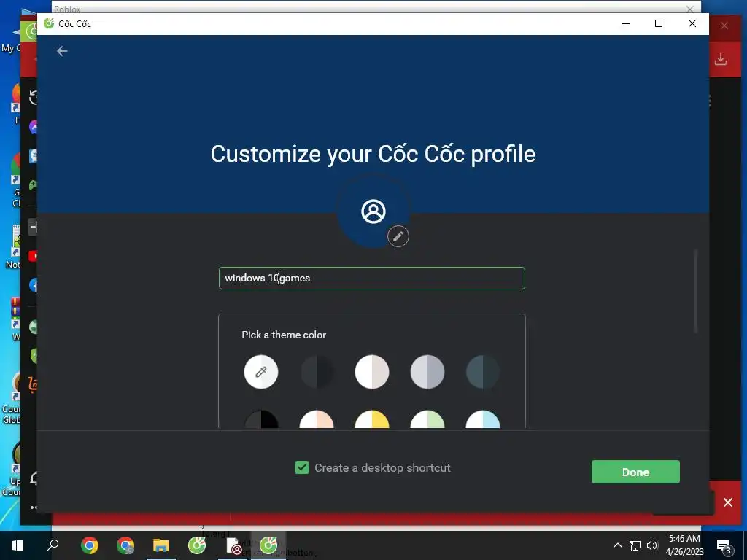The width and height of the screenshot is (747, 560).
Task: Open the notification center icon
Action: (x=724, y=546)
